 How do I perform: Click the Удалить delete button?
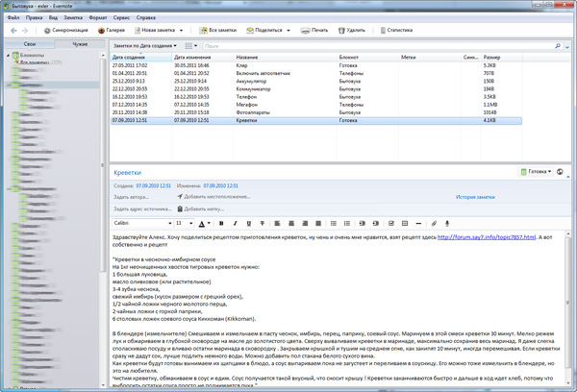pos(353,31)
